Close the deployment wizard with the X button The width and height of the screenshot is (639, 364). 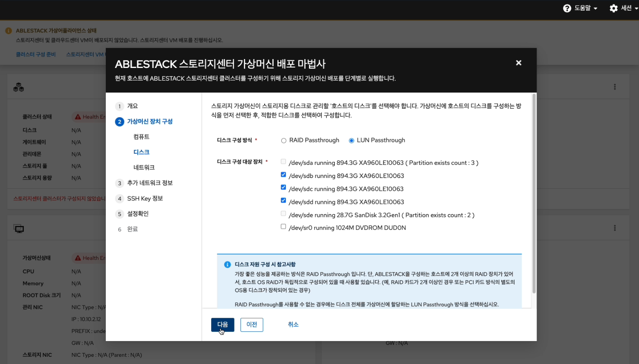(518, 63)
